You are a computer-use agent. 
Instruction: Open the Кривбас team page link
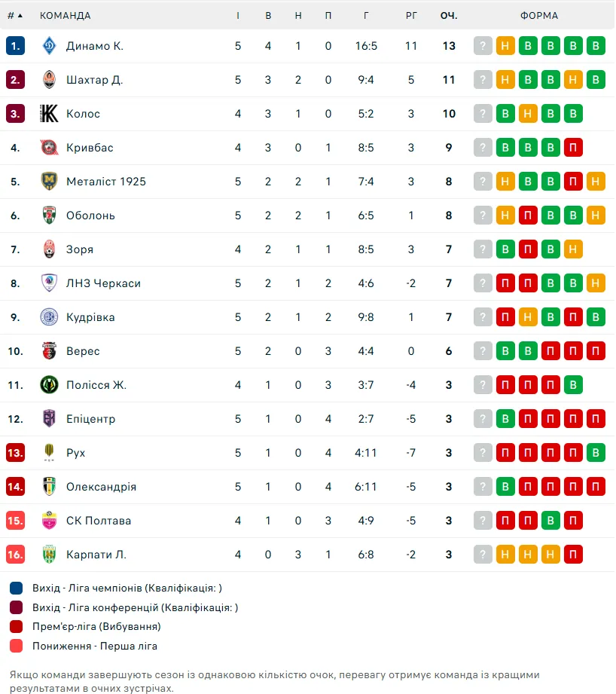[x=90, y=148]
